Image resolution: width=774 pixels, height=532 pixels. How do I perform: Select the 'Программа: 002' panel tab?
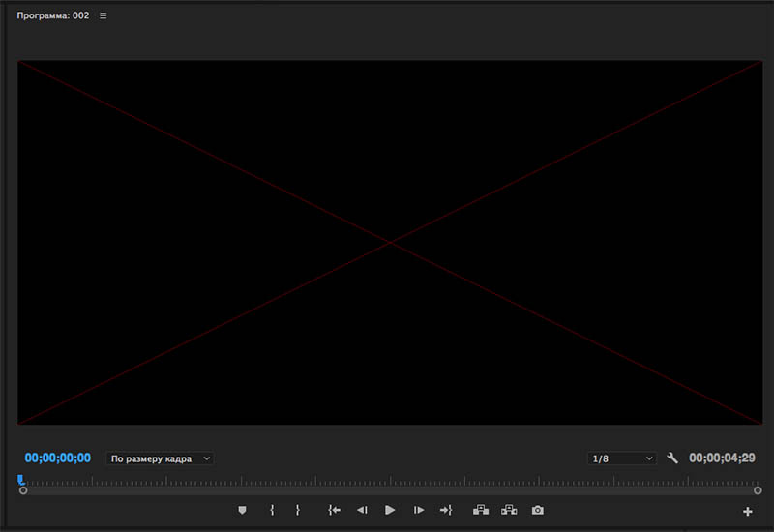tap(53, 15)
